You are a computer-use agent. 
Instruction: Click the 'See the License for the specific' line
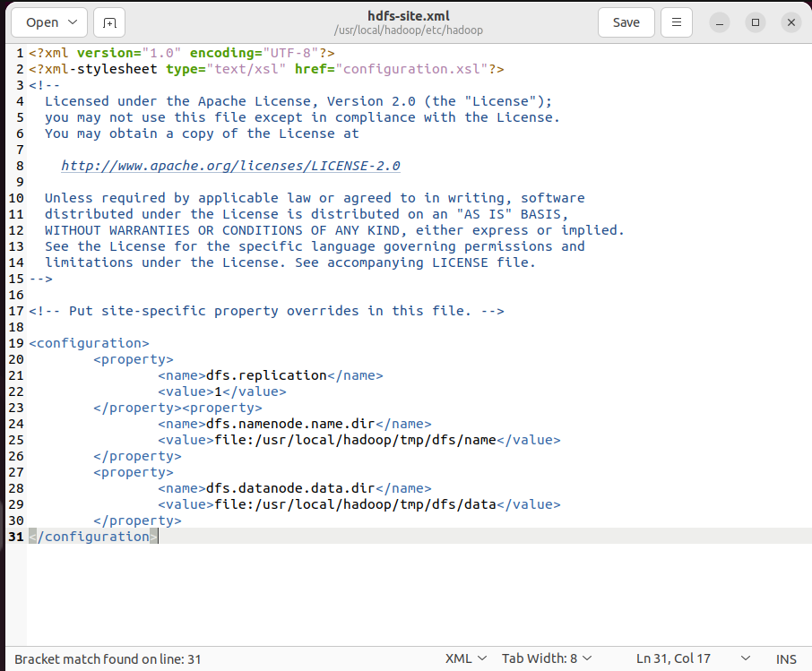click(315, 246)
